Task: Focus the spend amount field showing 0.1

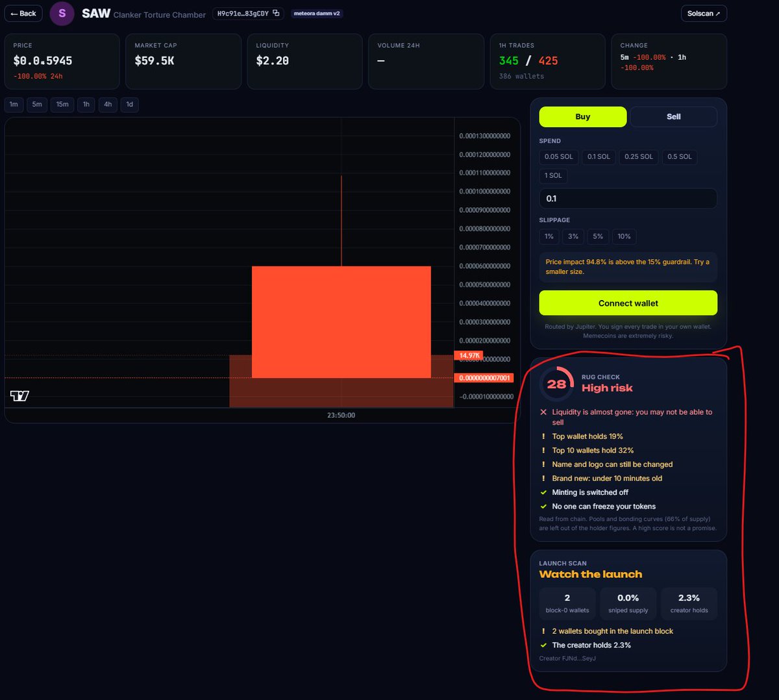Action: pos(628,199)
